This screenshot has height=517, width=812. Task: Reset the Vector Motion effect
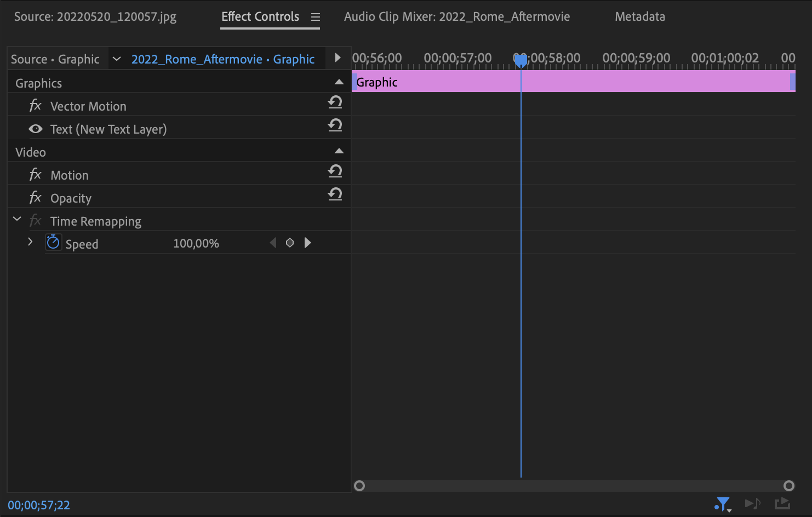(x=335, y=102)
